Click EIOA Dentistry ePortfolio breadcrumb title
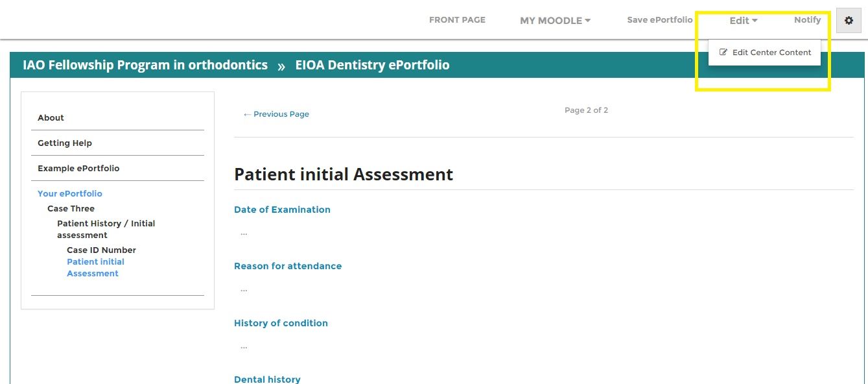 pos(372,65)
